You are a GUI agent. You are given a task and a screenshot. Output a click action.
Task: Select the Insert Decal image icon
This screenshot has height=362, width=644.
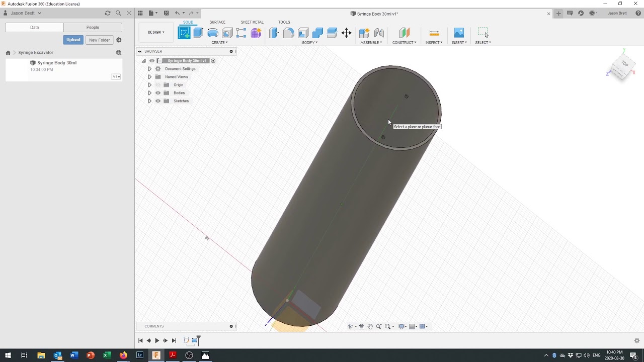coord(459,33)
